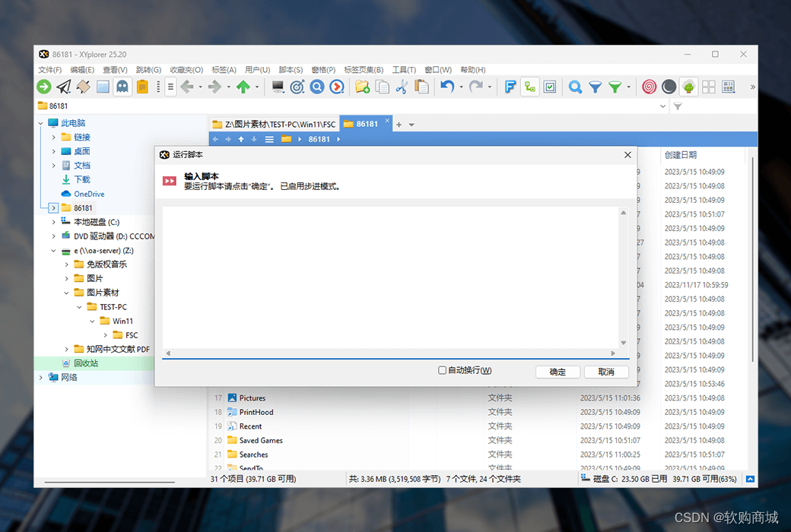Click the gray Redo arrow icon
Viewport: 791px width, 532px height.
click(475, 87)
